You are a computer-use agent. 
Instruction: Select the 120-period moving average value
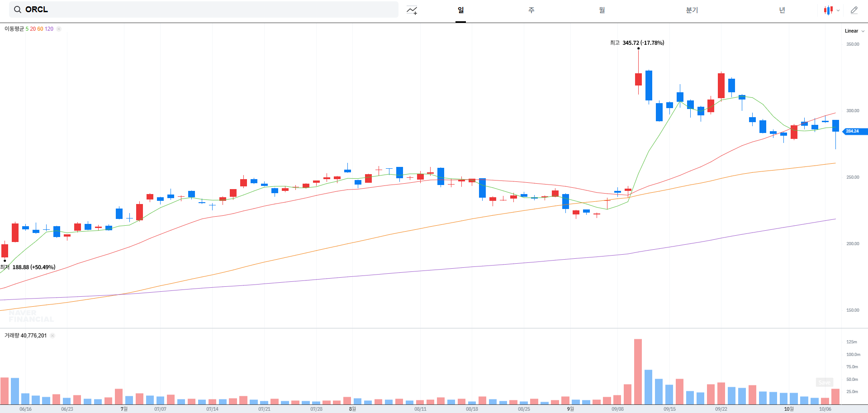[x=49, y=29]
